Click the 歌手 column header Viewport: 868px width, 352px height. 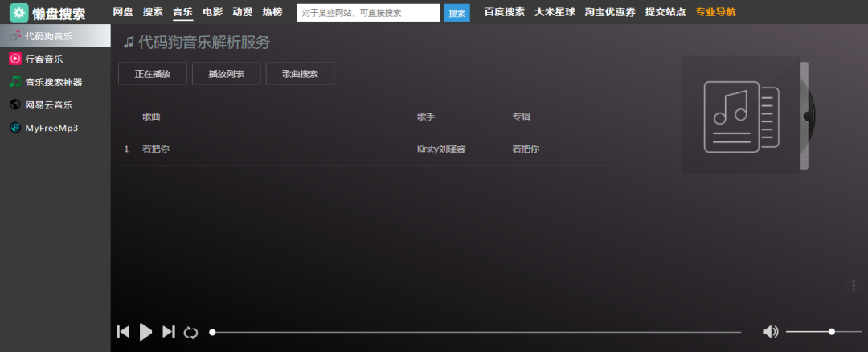[x=426, y=117]
